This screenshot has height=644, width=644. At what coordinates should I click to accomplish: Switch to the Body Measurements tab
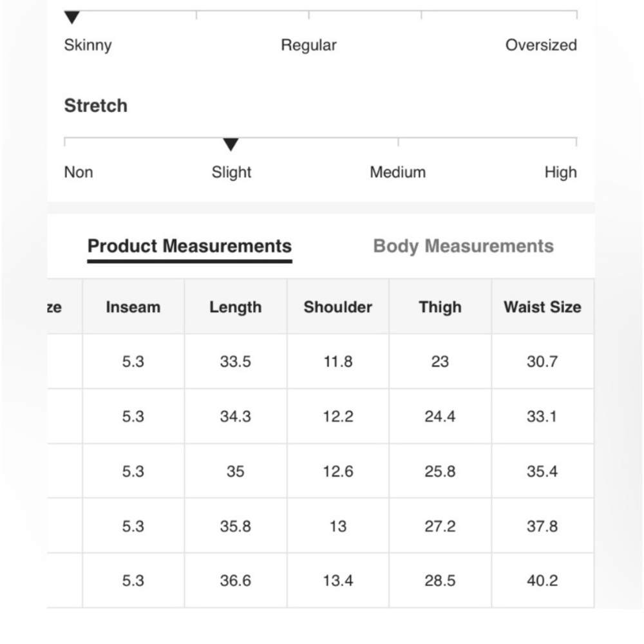(463, 246)
